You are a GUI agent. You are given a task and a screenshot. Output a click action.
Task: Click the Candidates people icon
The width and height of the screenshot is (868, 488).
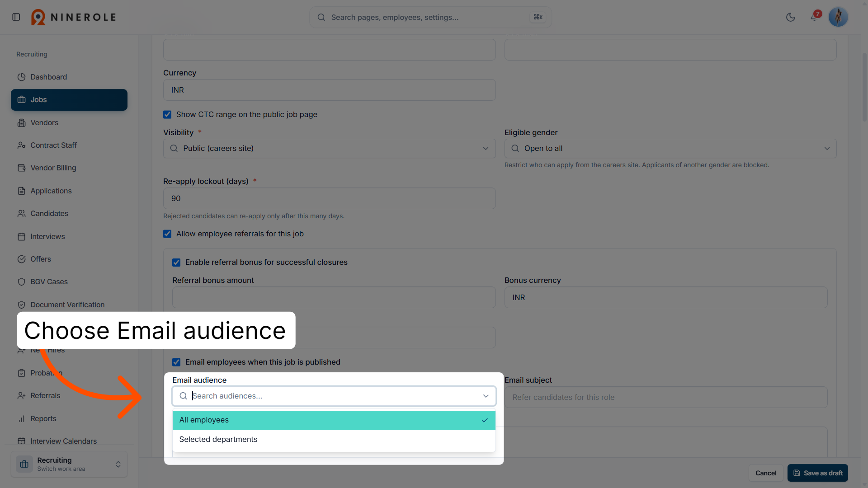(x=21, y=213)
